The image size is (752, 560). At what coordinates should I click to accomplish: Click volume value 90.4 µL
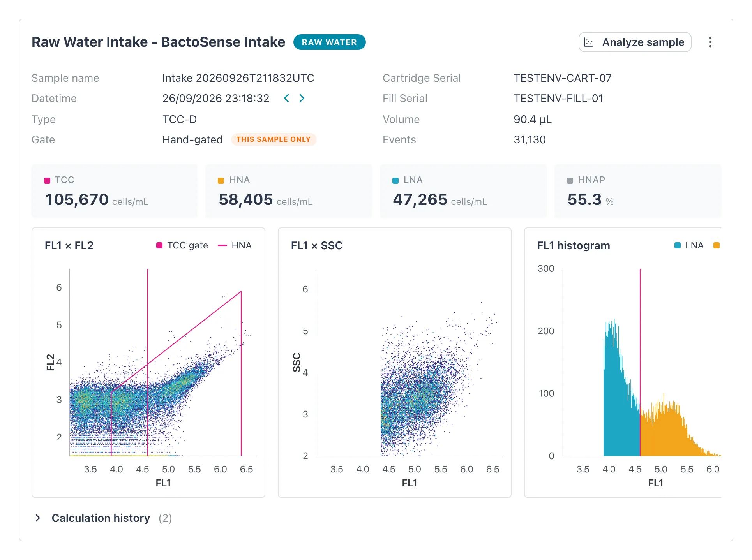(533, 119)
